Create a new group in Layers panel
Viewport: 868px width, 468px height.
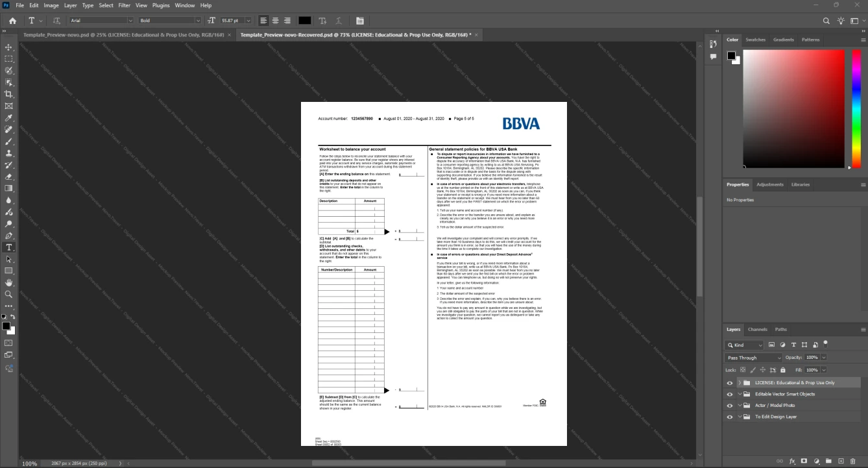[x=828, y=461]
